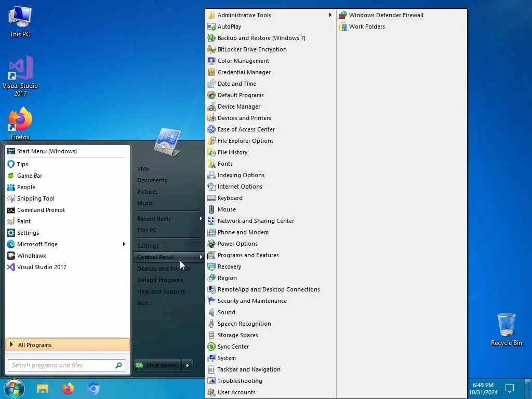The height and width of the screenshot is (399, 532).
Task: Open Security and Maintenance
Action: pos(270,301)
